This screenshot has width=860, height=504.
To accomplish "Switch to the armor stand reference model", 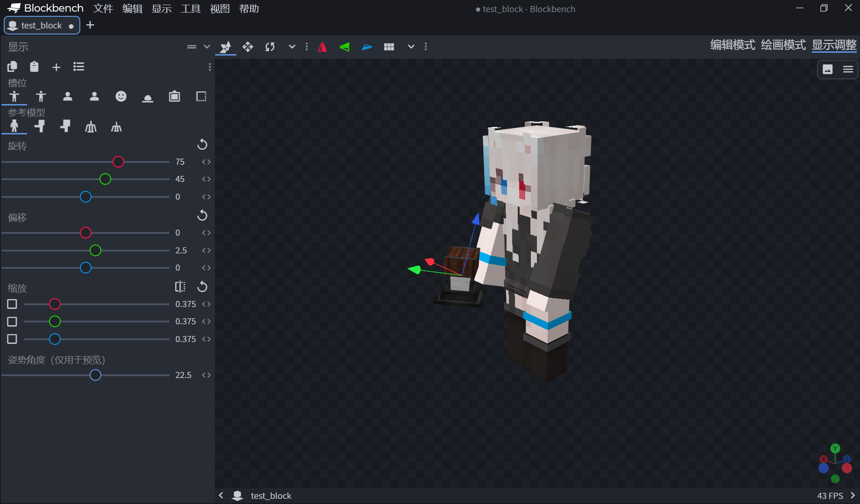I will (x=92, y=126).
